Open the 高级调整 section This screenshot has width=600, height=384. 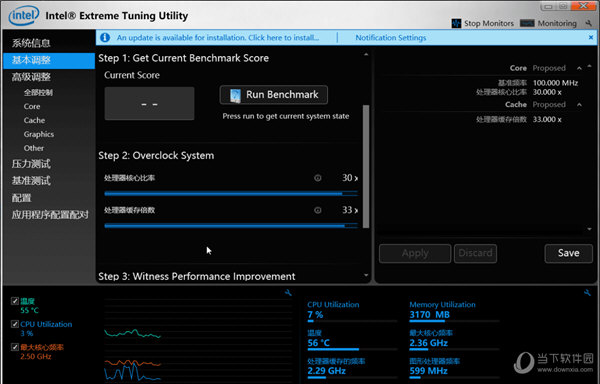31,77
